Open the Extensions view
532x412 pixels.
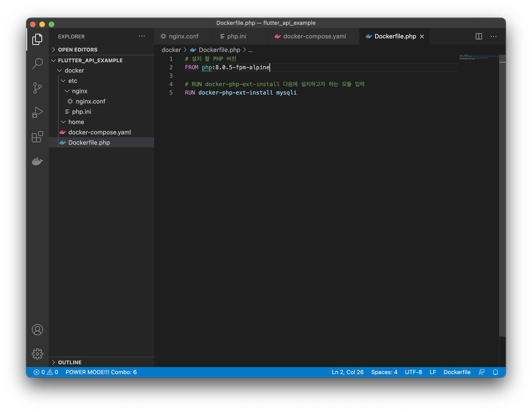click(x=37, y=137)
